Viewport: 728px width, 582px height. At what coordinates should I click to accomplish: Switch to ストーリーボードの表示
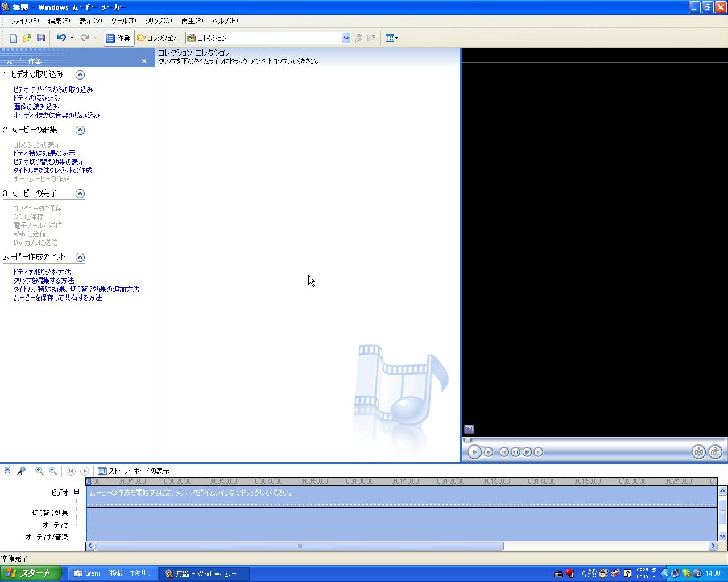[x=134, y=471]
